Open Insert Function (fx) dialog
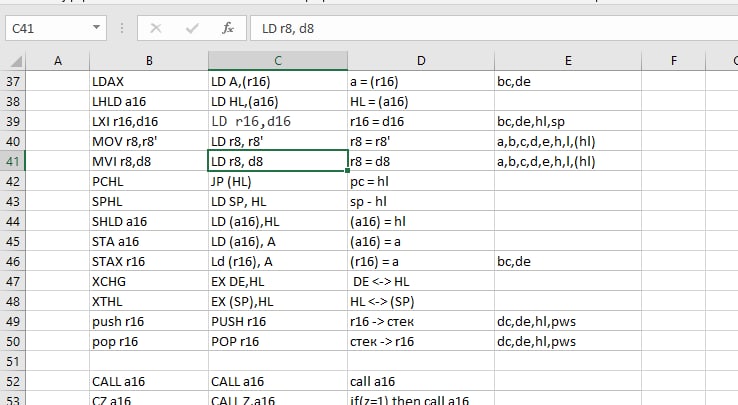This screenshot has height=405, width=738. pyautogui.click(x=228, y=29)
